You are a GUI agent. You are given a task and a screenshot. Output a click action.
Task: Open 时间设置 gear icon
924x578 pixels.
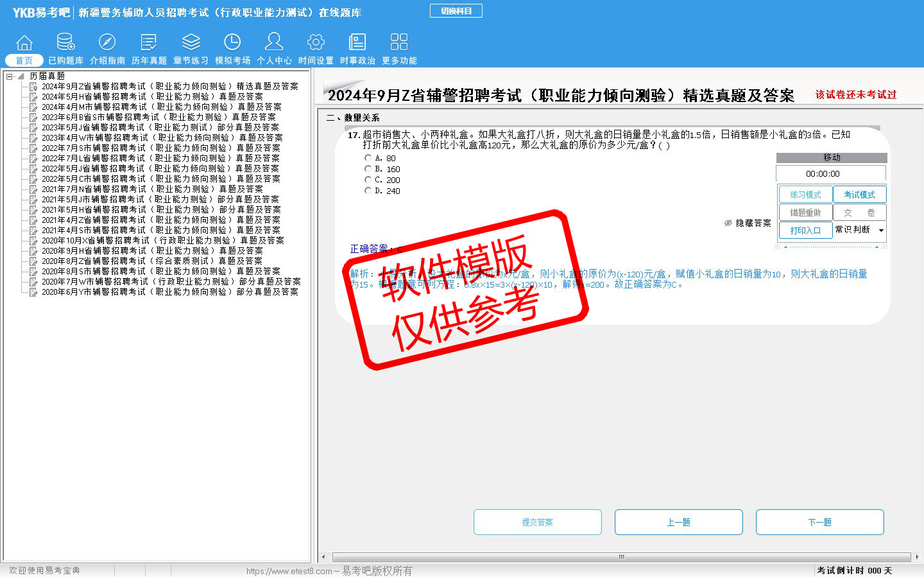coord(316,43)
